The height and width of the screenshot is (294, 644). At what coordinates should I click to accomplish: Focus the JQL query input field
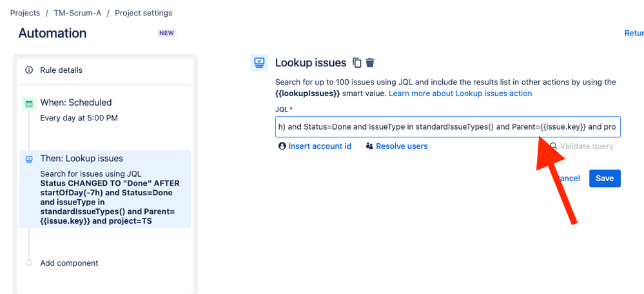click(447, 127)
